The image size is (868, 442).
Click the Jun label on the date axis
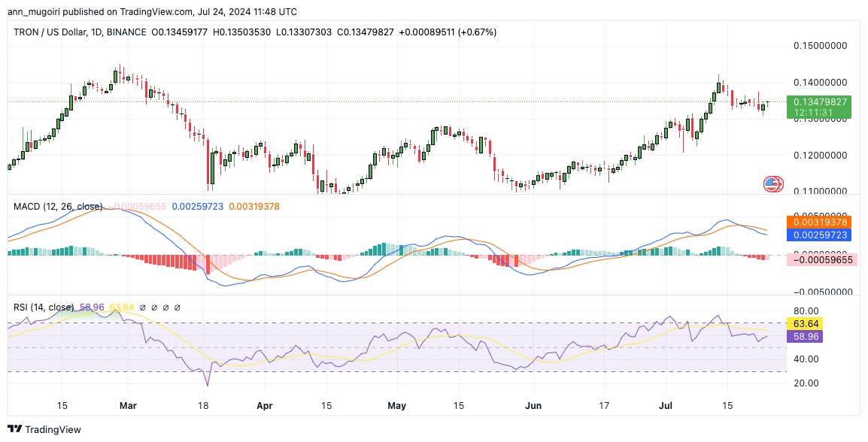coord(533,405)
